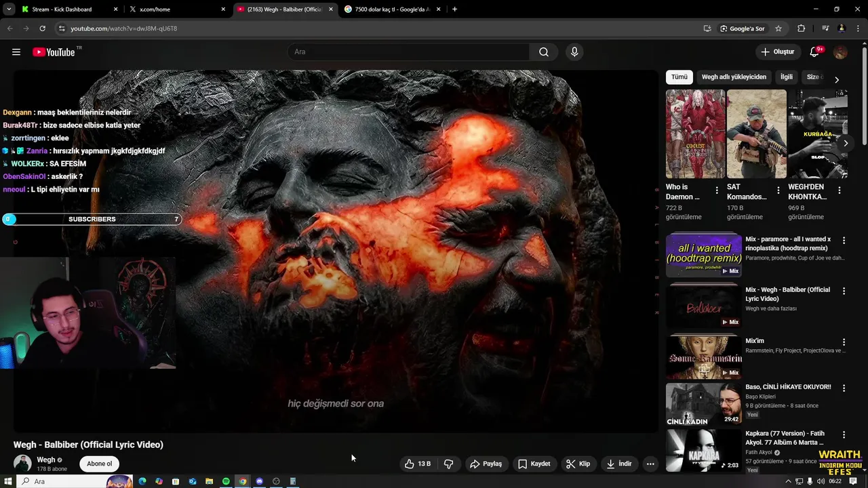Open Chrome three-dot menu
This screenshot has width=868, height=488.
pyautogui.click(x=859, y=28)
